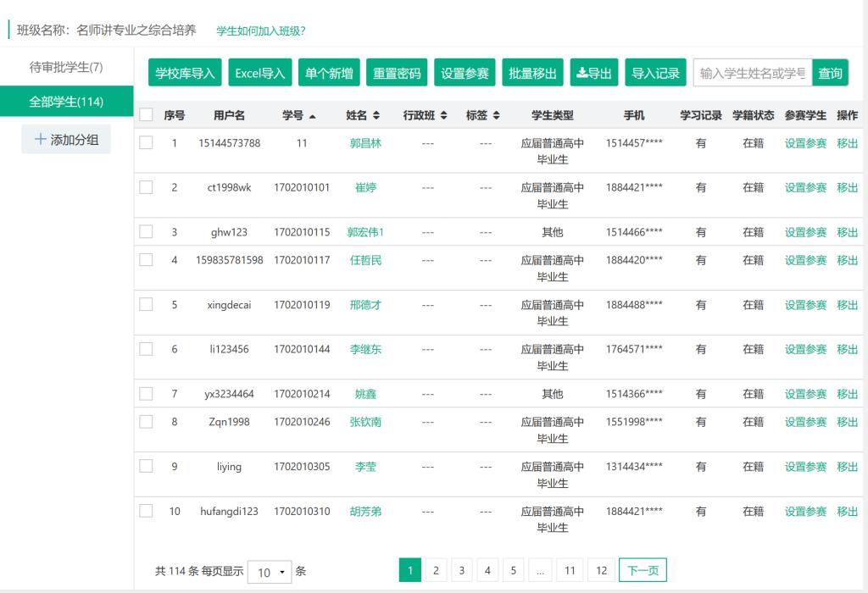Click the plus icon for 添加分组
This screenshot has width=868, height=593.
coord(41,140)
